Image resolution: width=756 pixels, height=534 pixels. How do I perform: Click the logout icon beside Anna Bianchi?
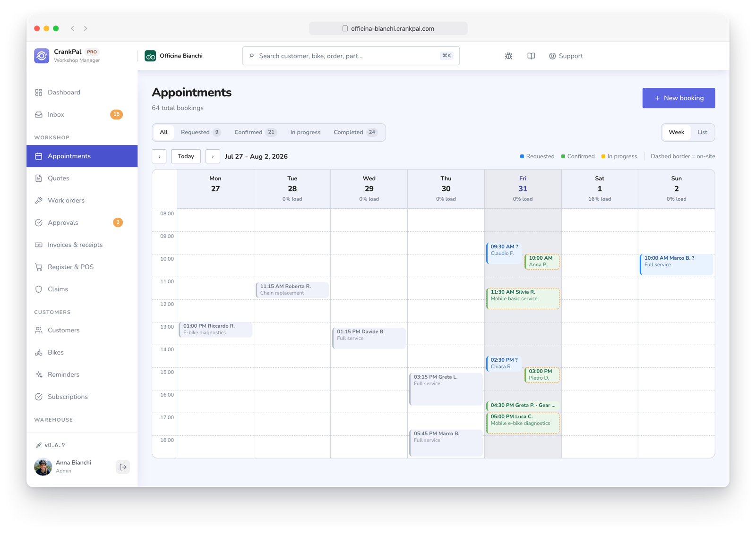123,467
